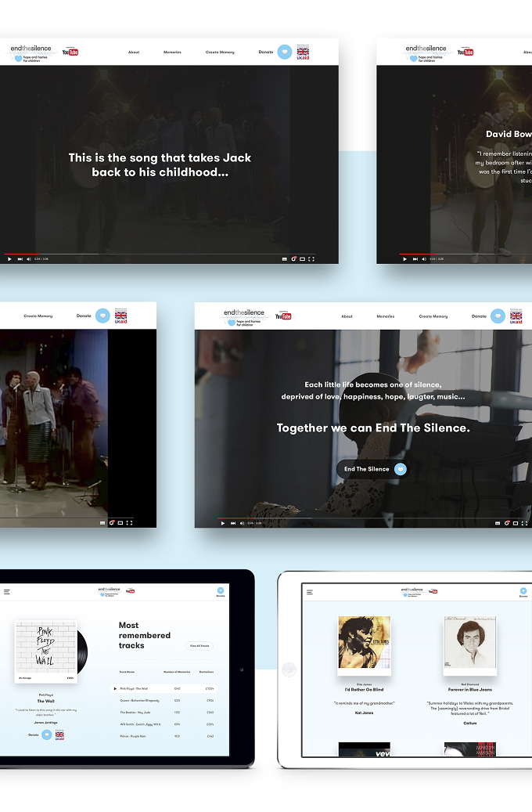Open Create Memory in Jack childhood screen header
The height and width of the screenshot is (812, 532).
click(x=220, y=52)
